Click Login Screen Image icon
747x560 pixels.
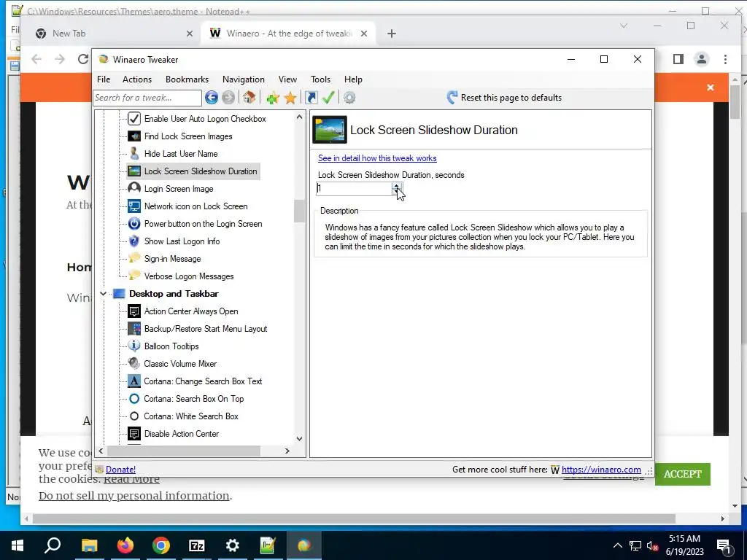coord(134,189)
